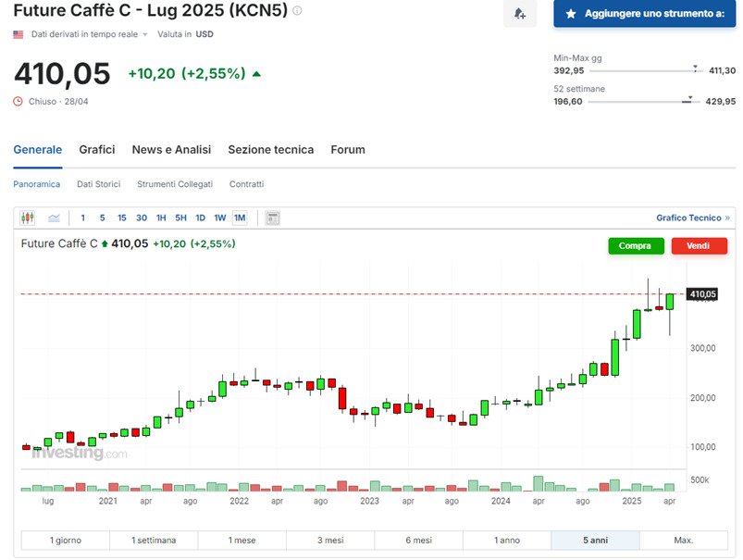Click the 2025 label on the time axis
Screen dimensions: 743x560
pyautogui.click(x=632, y=501)
